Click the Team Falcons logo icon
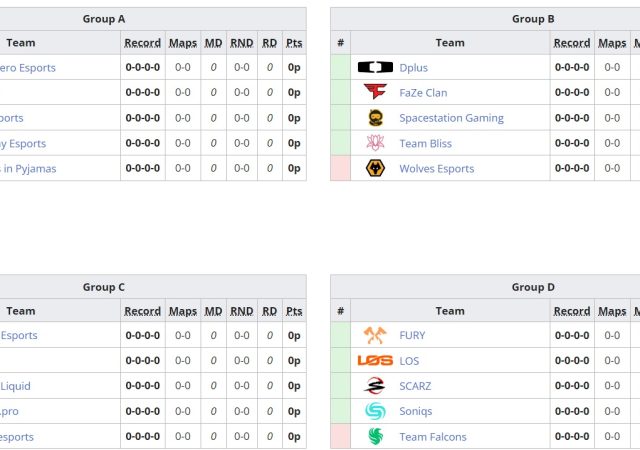The width and height of the screenshot is (640, 450). 375,436
